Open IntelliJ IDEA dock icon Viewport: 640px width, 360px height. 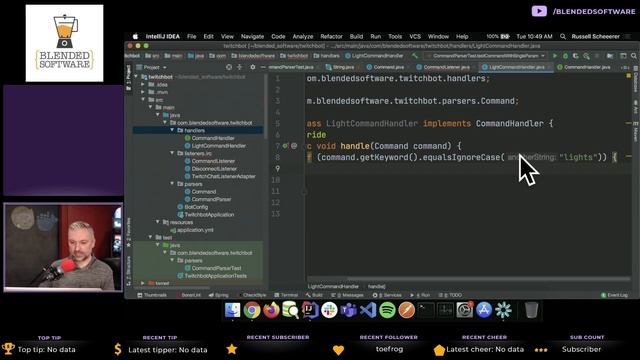pyautogui.click(x=310, y=310)
